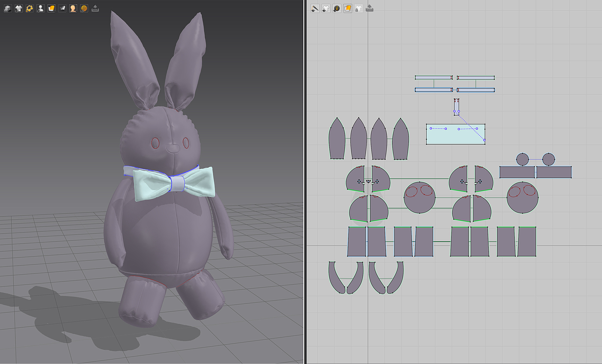Click the 3D arrangement points circle icon
The width and height of the screenshot is (602, 364).
pos(29,8)
